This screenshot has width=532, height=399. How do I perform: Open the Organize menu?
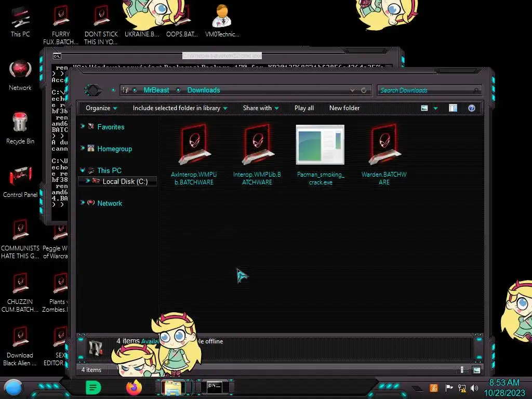101,108
